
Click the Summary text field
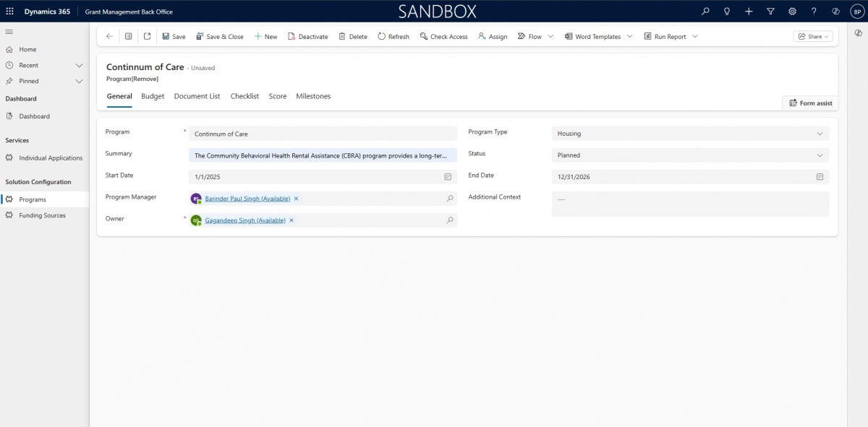pos(323,155)
